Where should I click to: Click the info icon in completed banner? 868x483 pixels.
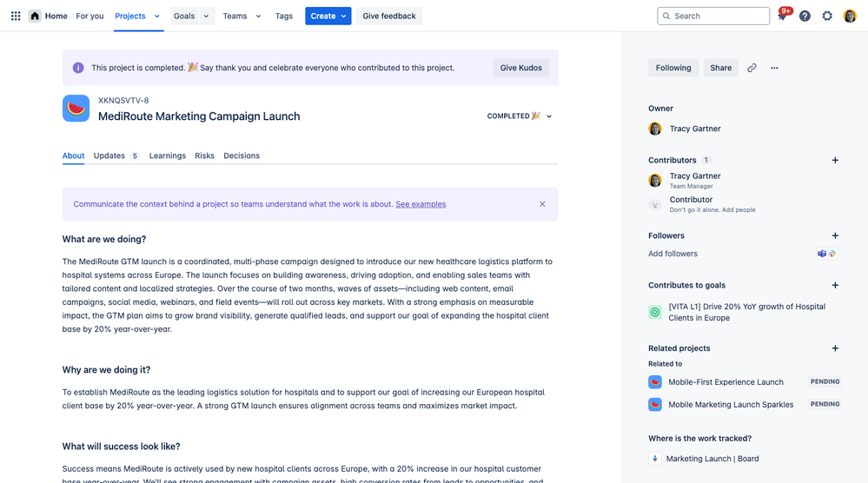(x=78, y=68)
